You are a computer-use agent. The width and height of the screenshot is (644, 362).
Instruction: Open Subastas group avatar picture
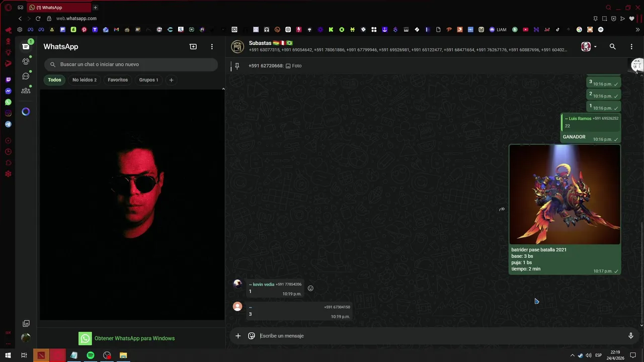pos(237,47)
